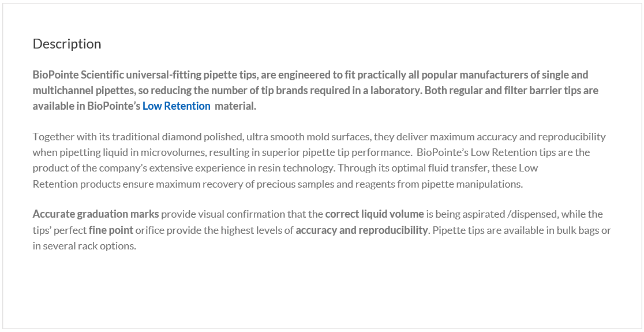
Task: Click the bold "fine point" text
Action: point(111,230)
